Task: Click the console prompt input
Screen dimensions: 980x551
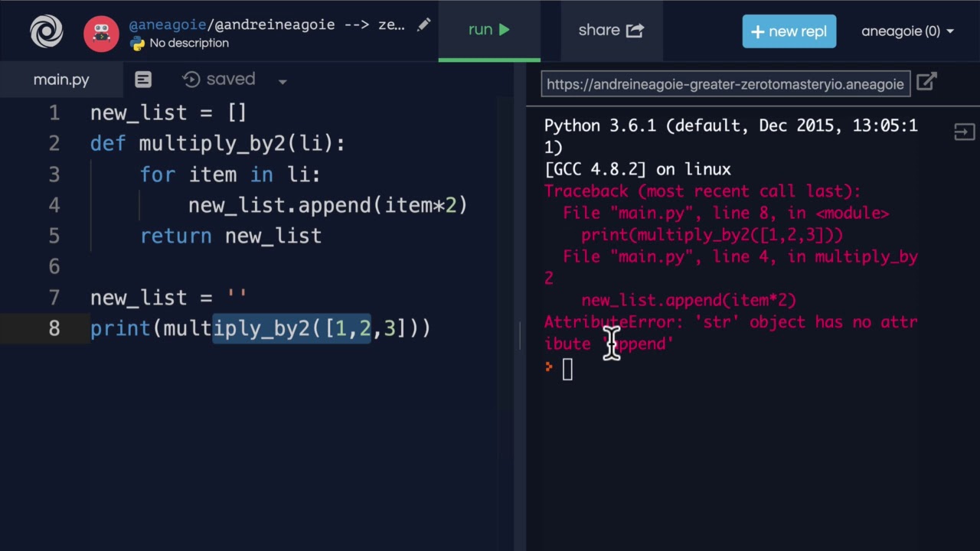Action: [x=567, y=370]
